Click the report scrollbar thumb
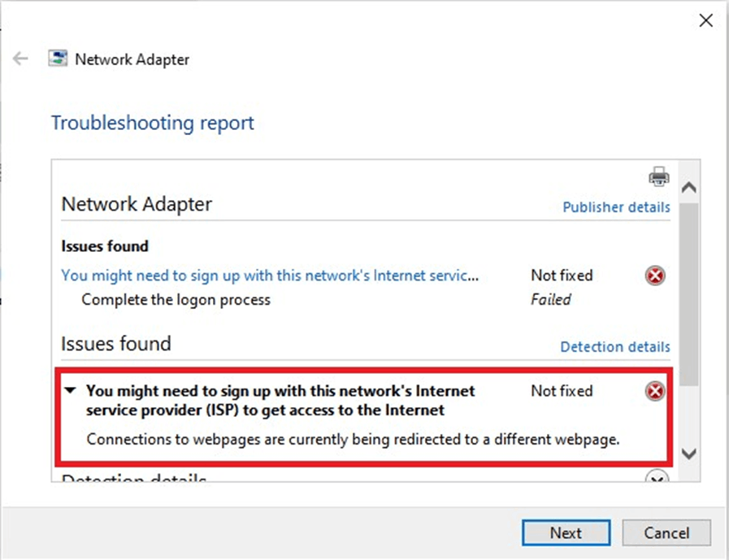 pos(688,293)
